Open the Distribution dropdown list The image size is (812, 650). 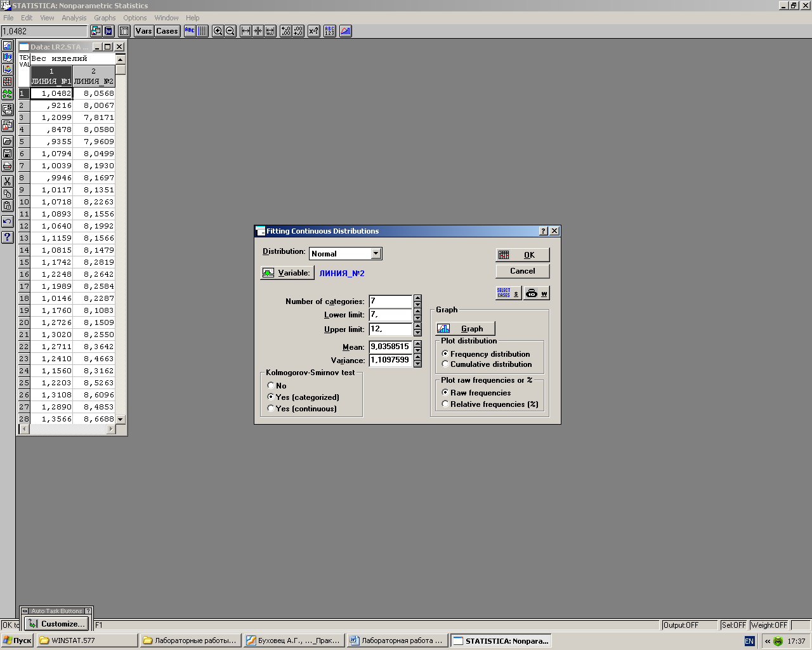point(376,253)
